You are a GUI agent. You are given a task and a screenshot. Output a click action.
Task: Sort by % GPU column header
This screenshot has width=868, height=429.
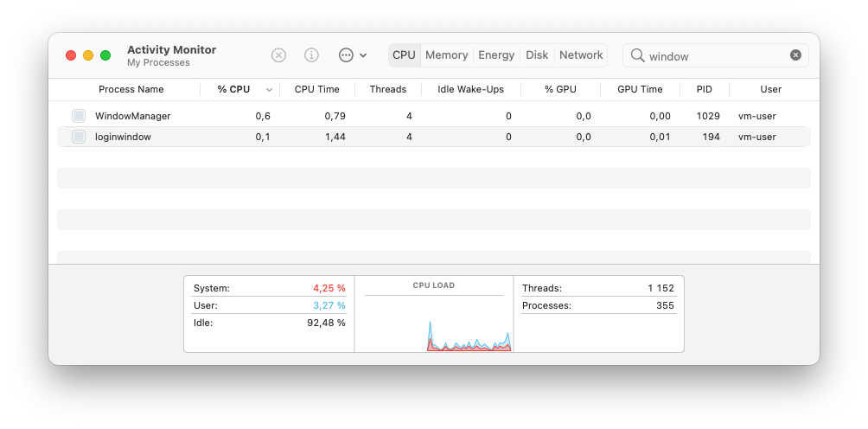click(561, 89)
